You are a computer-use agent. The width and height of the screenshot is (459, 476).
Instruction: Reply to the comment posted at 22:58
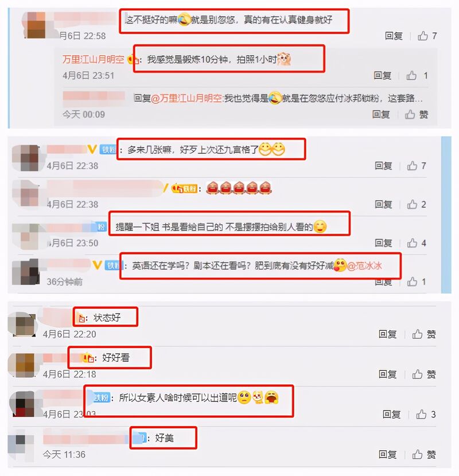point(394,36)
